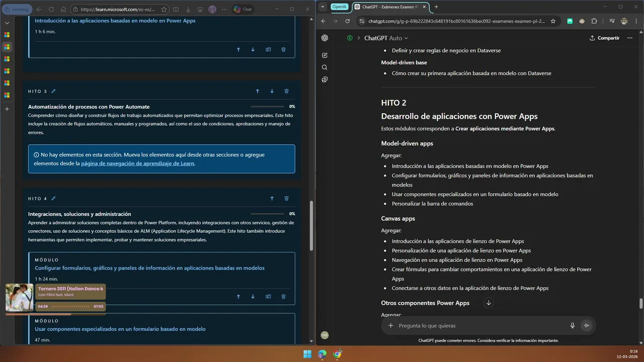Move HITO 3 section up
This screenshot has height=362, width=644.
[x=258, y=91]
